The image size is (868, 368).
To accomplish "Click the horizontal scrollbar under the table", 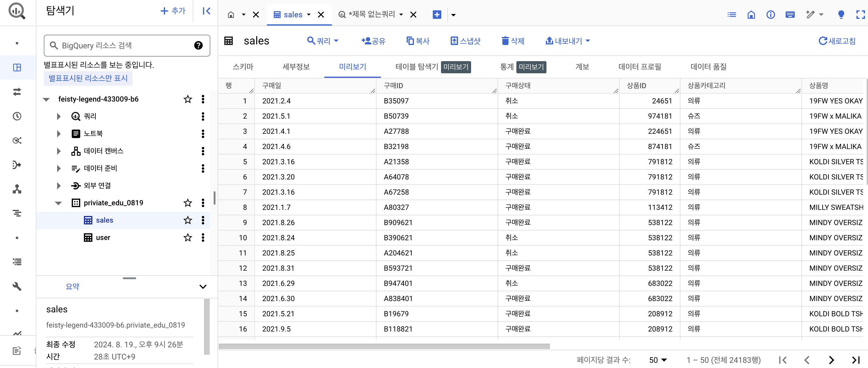I will (x=384, y=346).
